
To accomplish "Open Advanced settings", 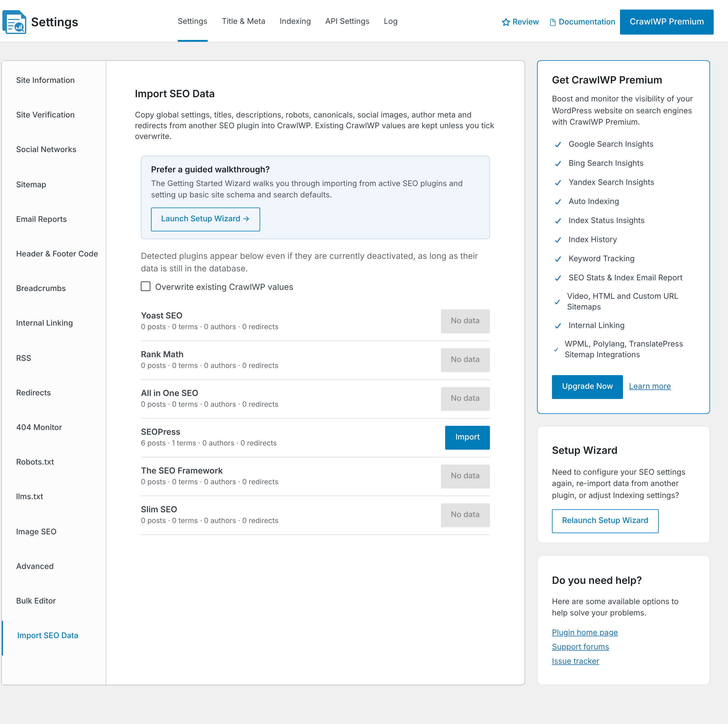I will (35, 567).
